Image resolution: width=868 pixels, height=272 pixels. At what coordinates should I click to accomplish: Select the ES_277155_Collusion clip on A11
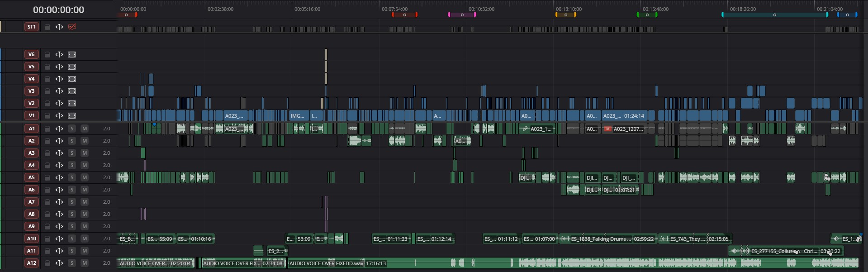pos(786,251)
